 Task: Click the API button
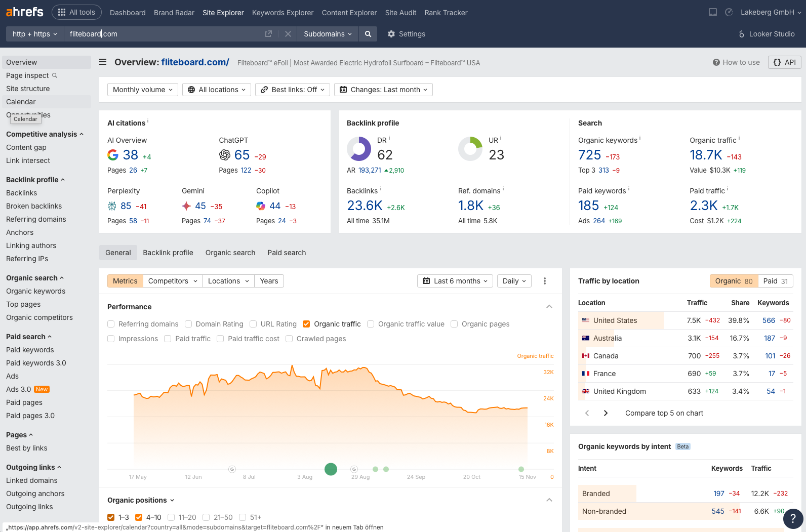[784, 62]
